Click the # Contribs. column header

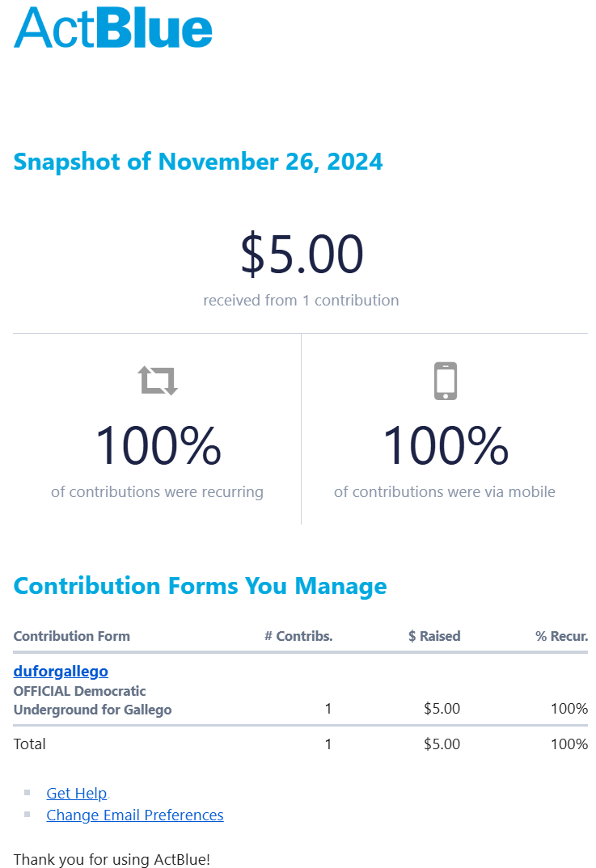pyautogui.click(x=298, y=636)
